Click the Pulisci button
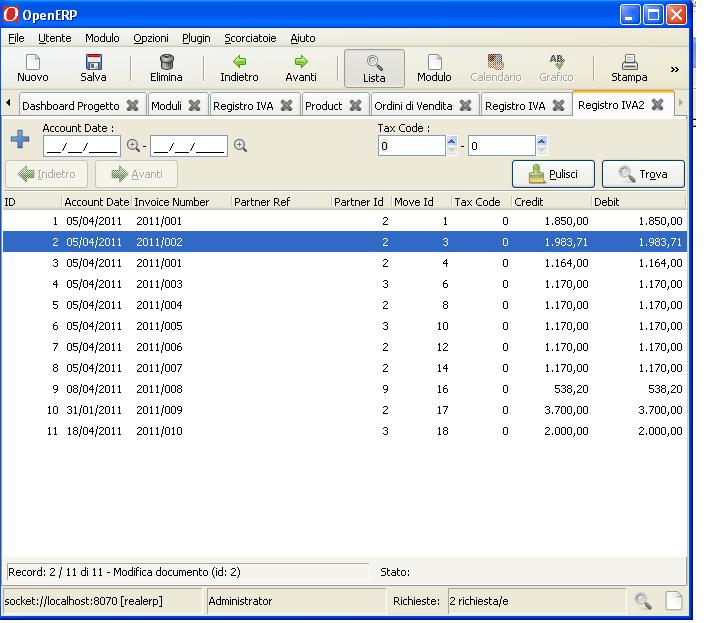The image size is (720, 623). 553,174
